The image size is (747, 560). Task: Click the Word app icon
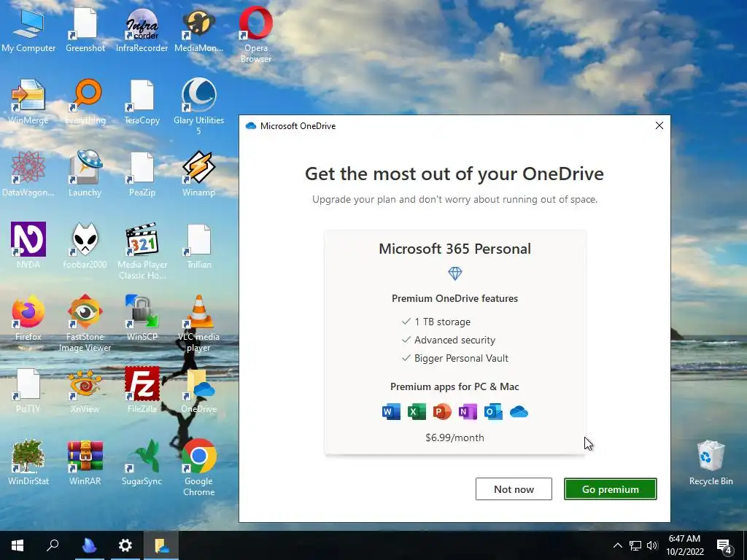(391, 411)
